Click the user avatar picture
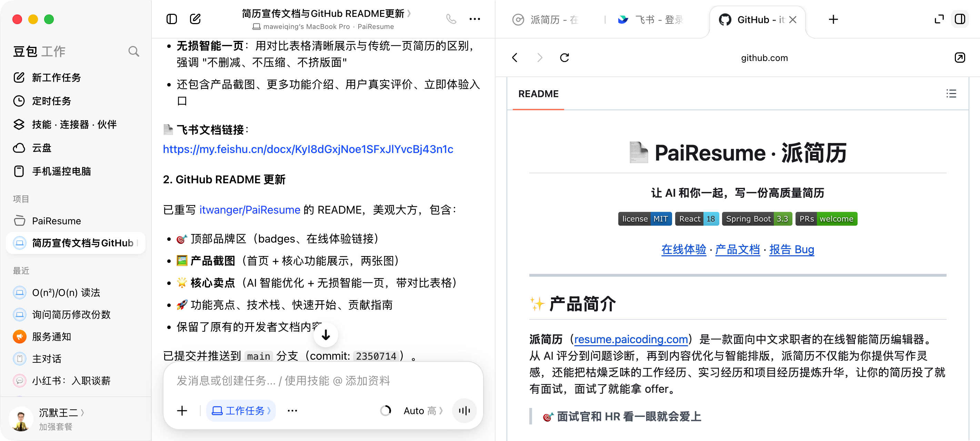 click(21, 419)
